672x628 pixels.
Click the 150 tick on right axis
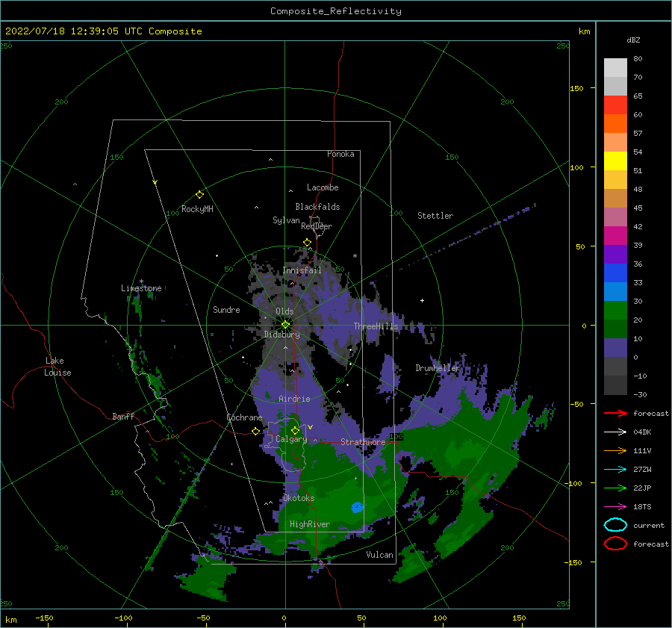pos(577,88)
